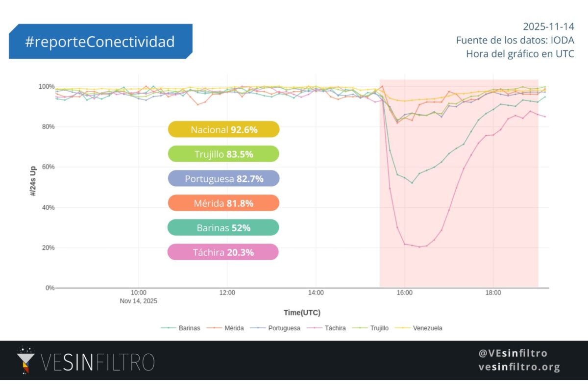The width and height of the screenshot is (588, 392).
Task: Click the Táchira 20.3% pill
Action: coord(223,252)
